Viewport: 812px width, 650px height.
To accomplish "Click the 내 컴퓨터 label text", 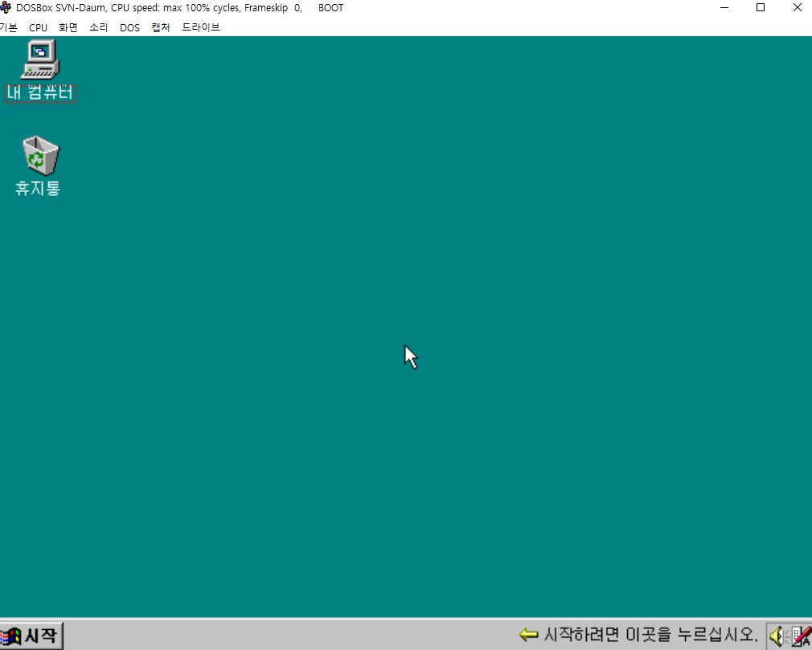I will coord(40,93).
